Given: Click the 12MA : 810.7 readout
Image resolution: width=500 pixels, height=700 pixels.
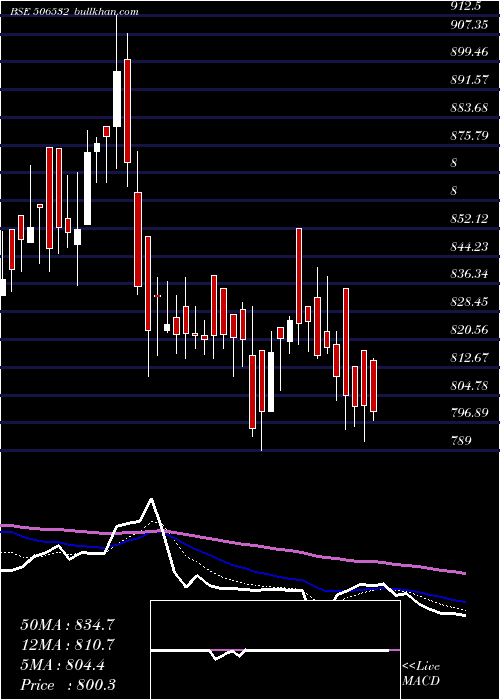Looking at the screenshot, I should pos(67,645).
